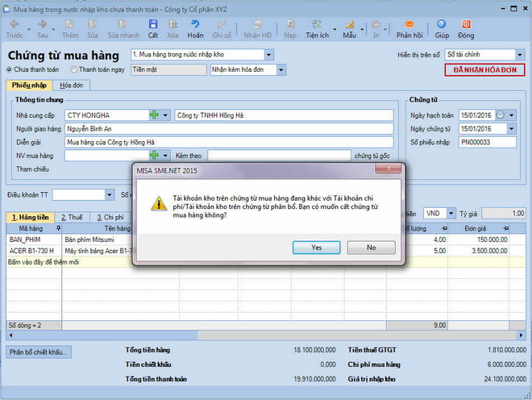Open the '2. Thuế' tab

point(72,217)
